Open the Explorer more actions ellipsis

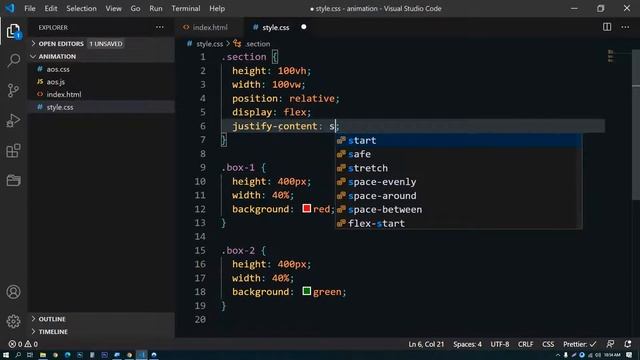[160, 27]
